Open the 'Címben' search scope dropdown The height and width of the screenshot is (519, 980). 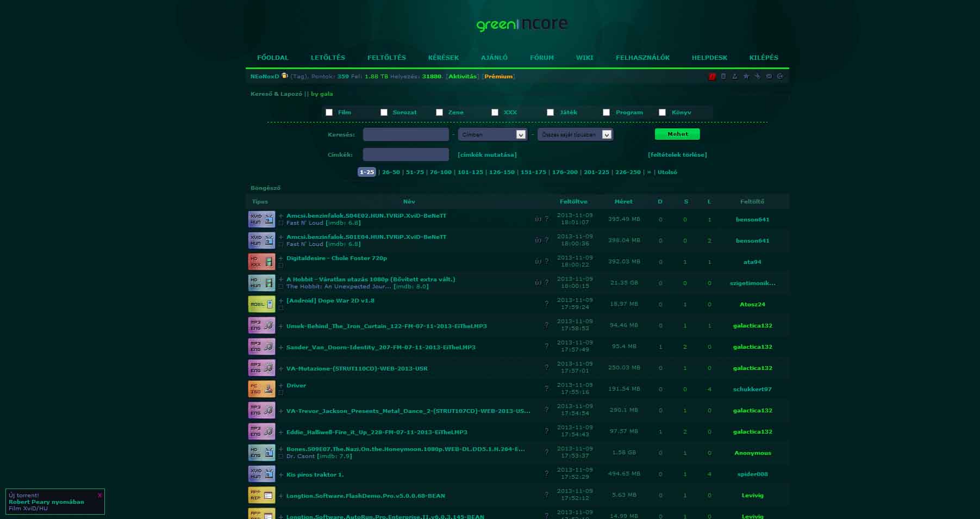492,134
